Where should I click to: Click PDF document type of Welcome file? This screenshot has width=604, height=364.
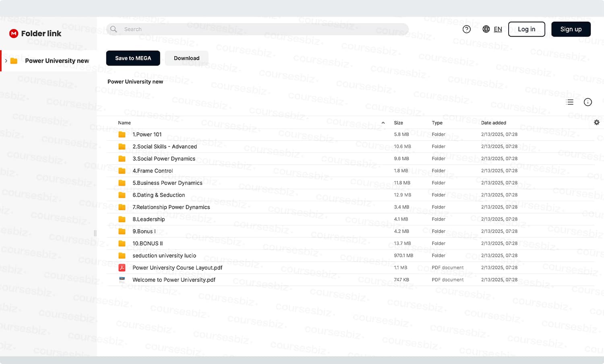(447, 280)
